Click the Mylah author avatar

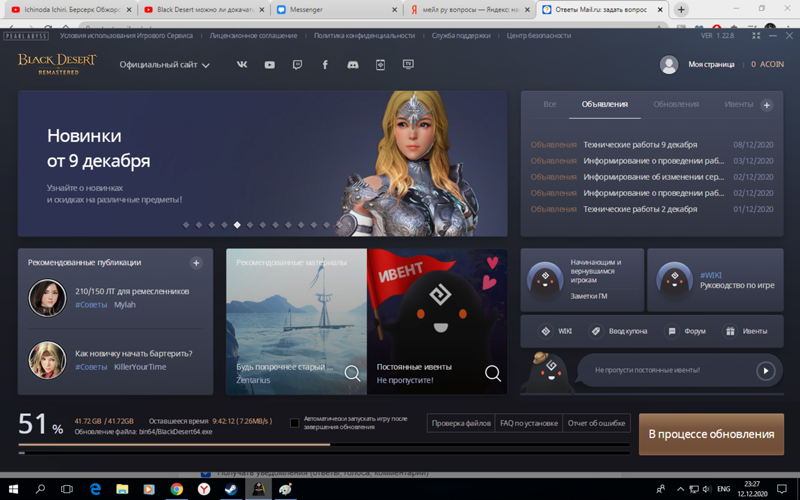coord(47,298)
